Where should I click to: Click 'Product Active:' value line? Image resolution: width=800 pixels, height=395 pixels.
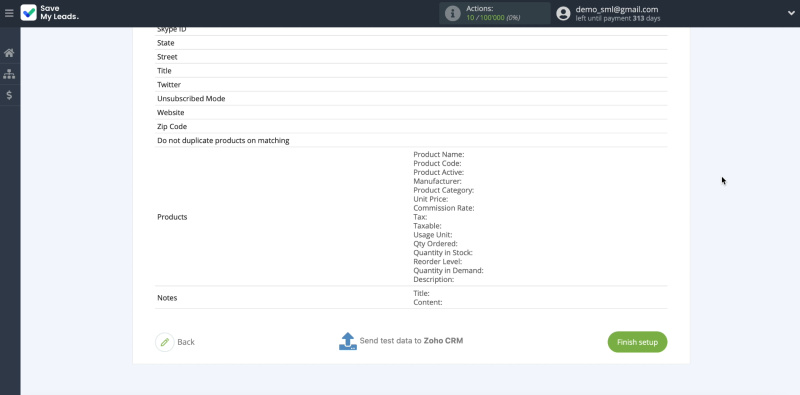[x=439, y=172]
